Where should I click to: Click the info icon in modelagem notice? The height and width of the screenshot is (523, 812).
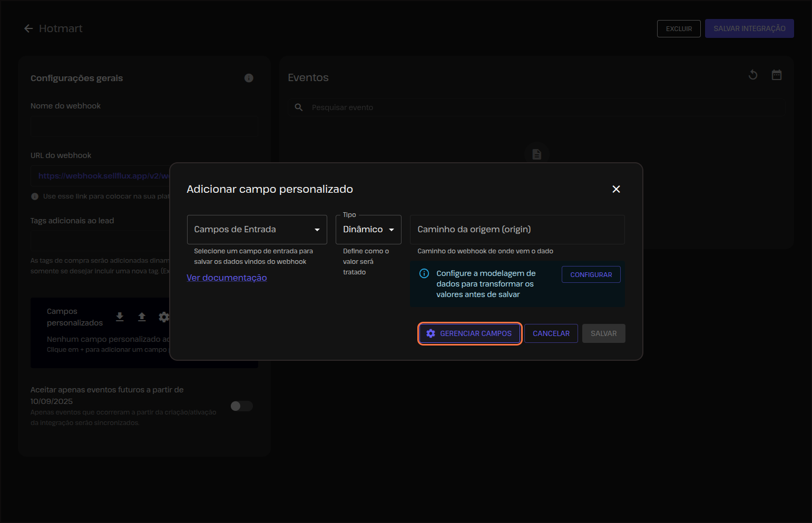click(424, 273)
